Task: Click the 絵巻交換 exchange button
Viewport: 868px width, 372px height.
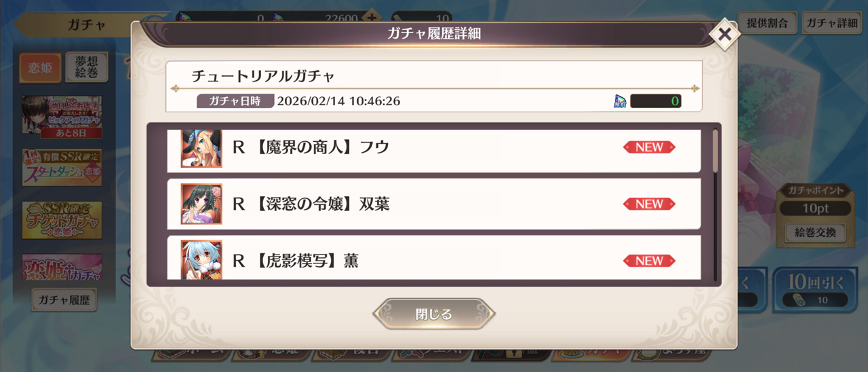Action: (x=816, y=233)
